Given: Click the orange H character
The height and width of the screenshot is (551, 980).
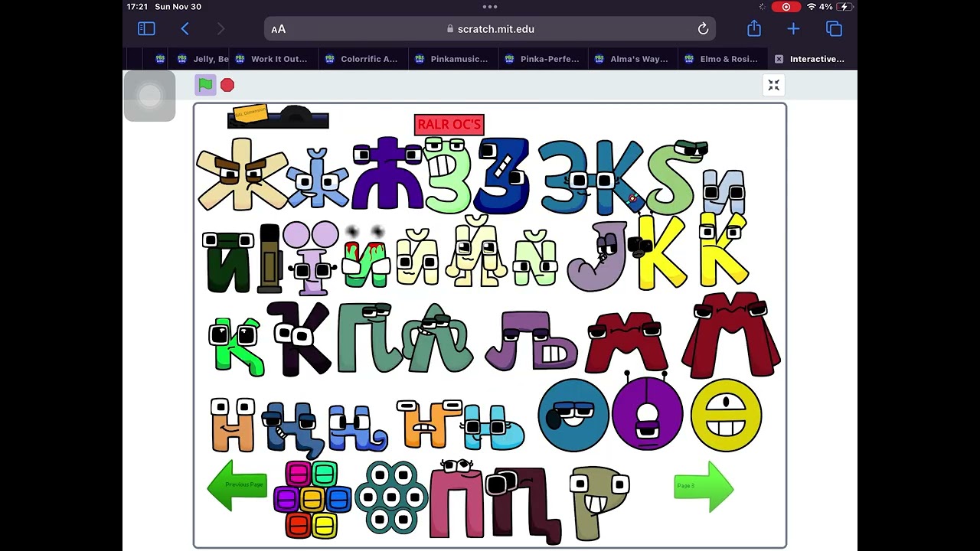Looking at the screenshot, I should click(233, 425).
